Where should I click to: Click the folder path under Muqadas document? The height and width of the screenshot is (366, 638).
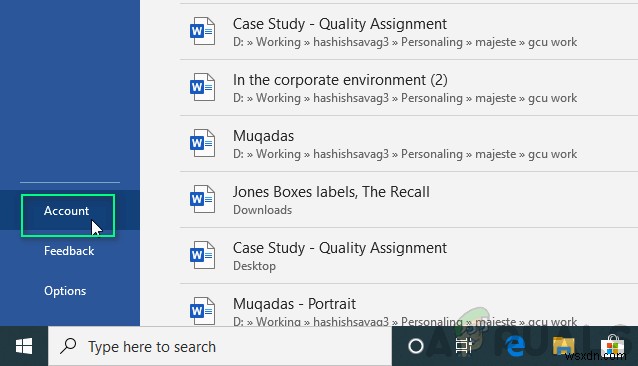pyautogui.click(x=405, y=154)
